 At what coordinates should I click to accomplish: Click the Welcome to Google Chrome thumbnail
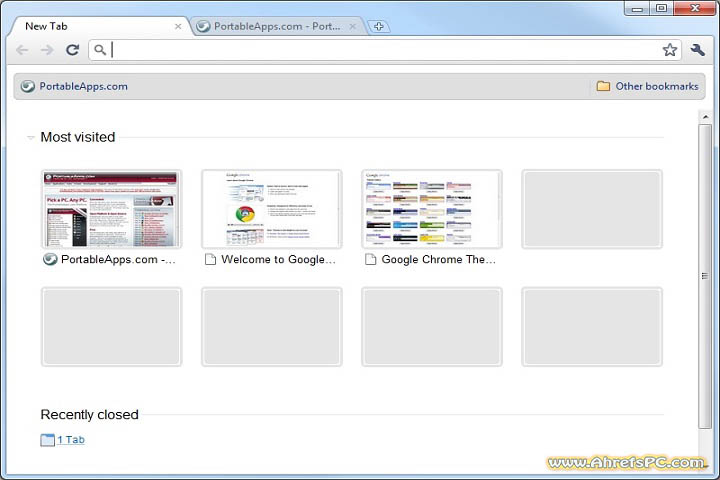[x=272, y=209]
